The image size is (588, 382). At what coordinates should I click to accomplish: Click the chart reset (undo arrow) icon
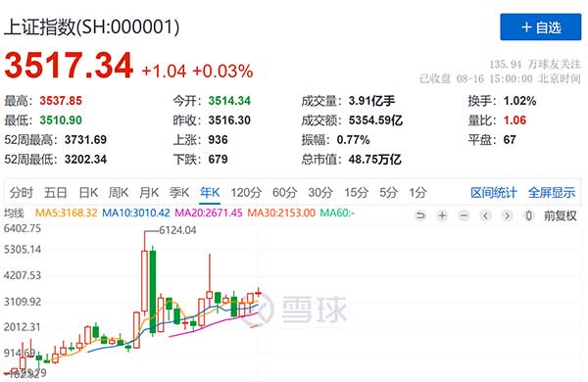click(420, 215)
